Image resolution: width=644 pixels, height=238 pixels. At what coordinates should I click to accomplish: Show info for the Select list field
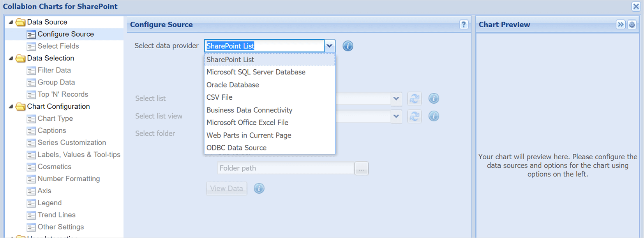pyautogui.click(x=434, y=99)
